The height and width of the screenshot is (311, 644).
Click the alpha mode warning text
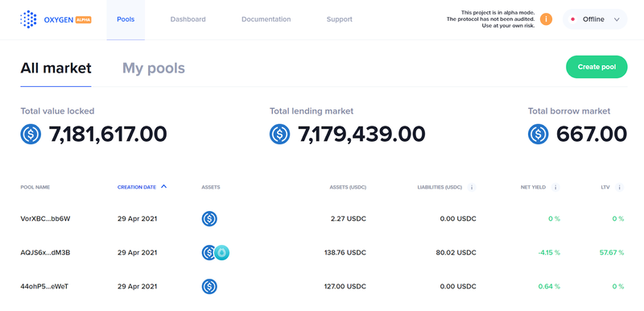(x=490, y=19)
